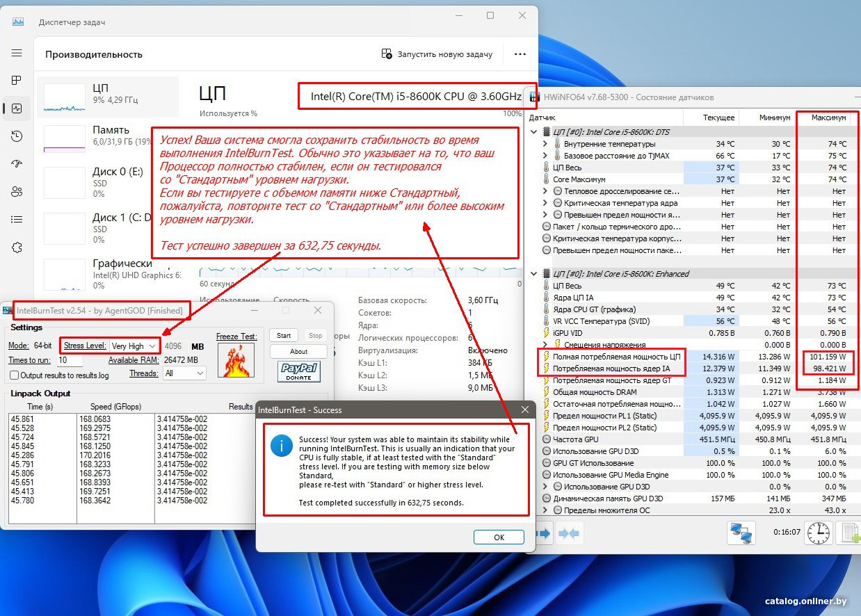Expand Тепловое дросселирование row in HWiNFO

[546, 191]
